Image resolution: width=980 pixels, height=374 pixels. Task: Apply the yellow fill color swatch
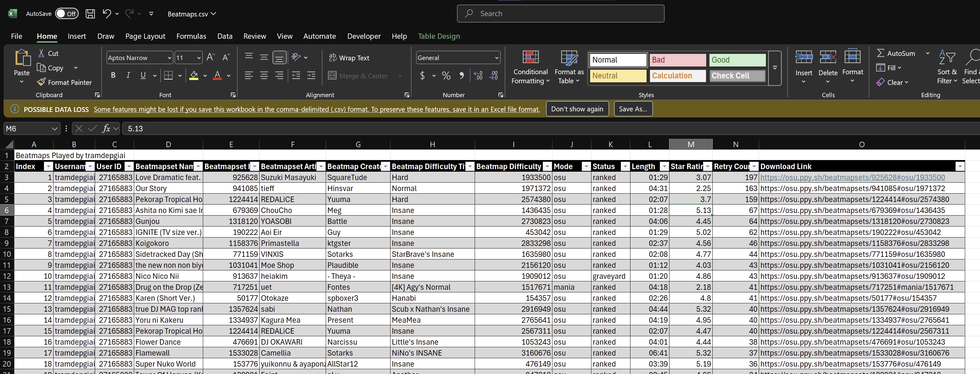click(x=193, y=76)
